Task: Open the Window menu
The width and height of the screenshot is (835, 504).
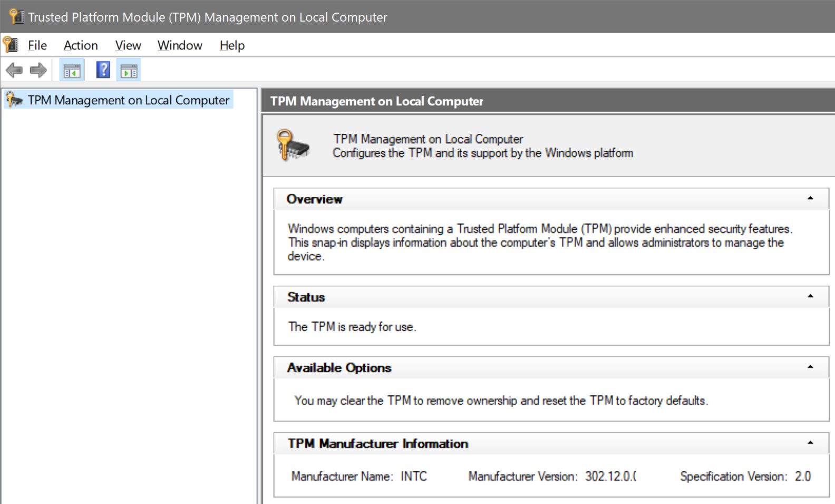Action: (180, 45)
